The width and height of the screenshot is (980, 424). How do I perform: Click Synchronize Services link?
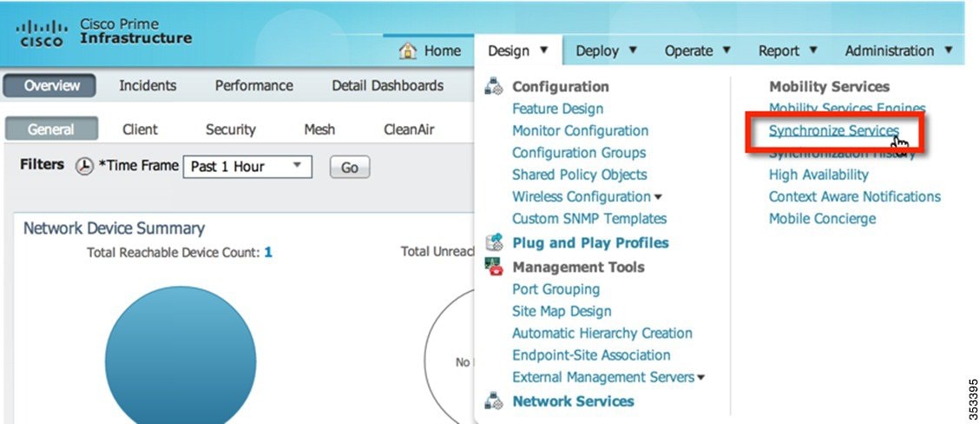pos(834,130)
